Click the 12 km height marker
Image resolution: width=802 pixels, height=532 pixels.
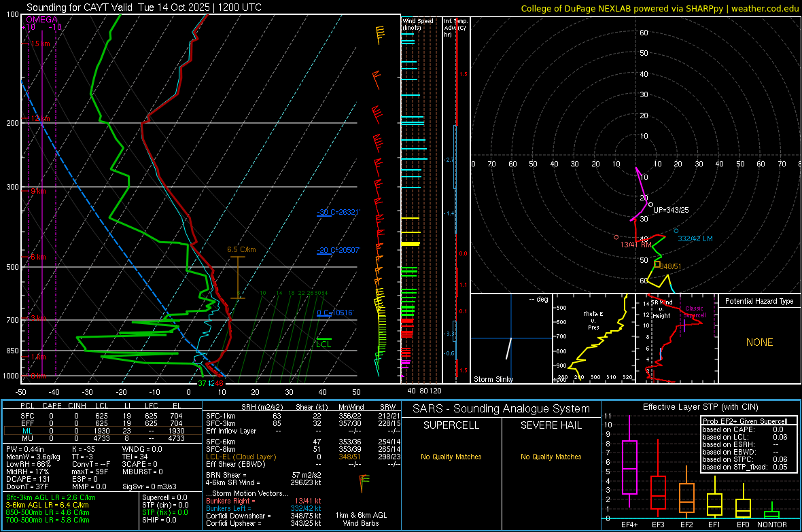[x=40, y=118]
